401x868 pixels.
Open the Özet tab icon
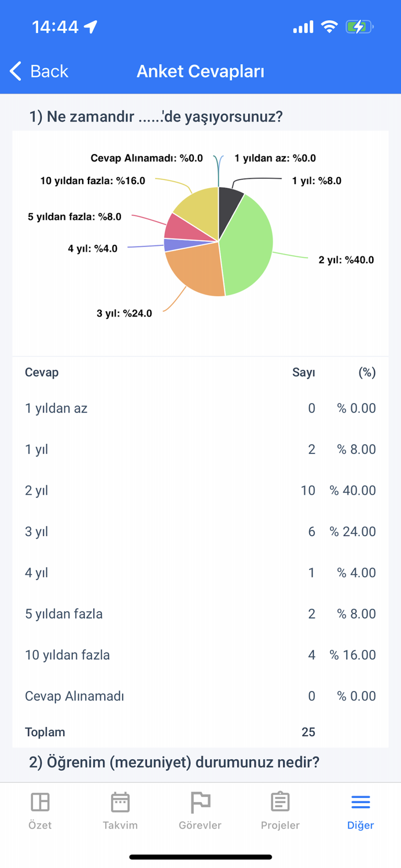pyautogui.click(x=40, y=802)
